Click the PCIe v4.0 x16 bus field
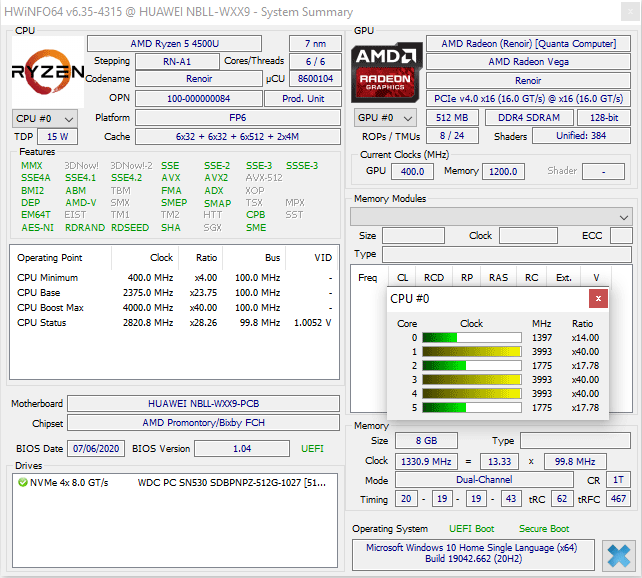Screen dimensions: 642x578 (x=528, y=99)
